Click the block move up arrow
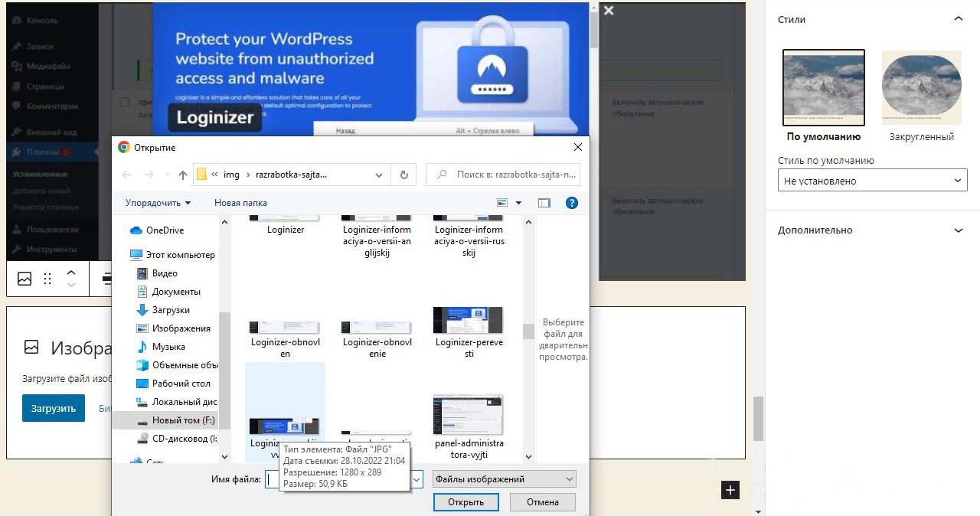The image size is (980, 516). [71, 272]
